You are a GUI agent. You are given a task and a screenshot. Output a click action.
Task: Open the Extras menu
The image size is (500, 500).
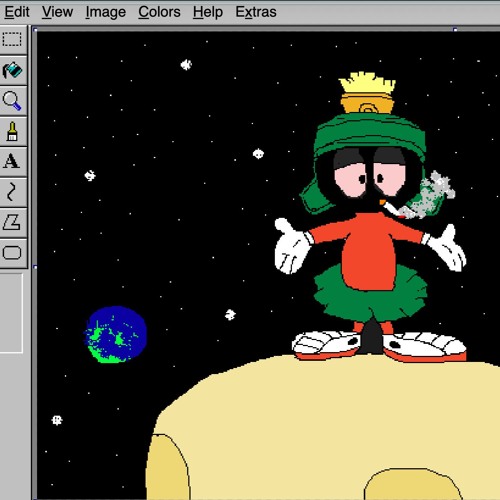(256, 12)
